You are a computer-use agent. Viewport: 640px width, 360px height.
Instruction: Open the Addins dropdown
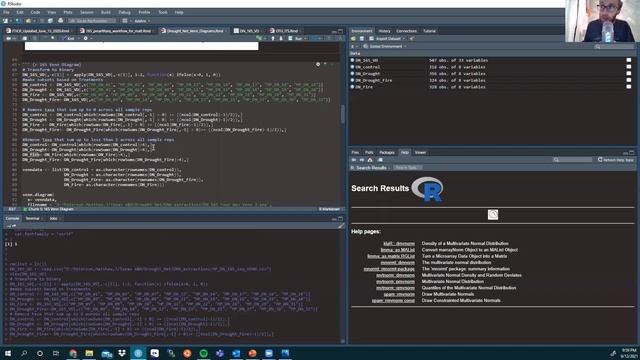[142, 21]
